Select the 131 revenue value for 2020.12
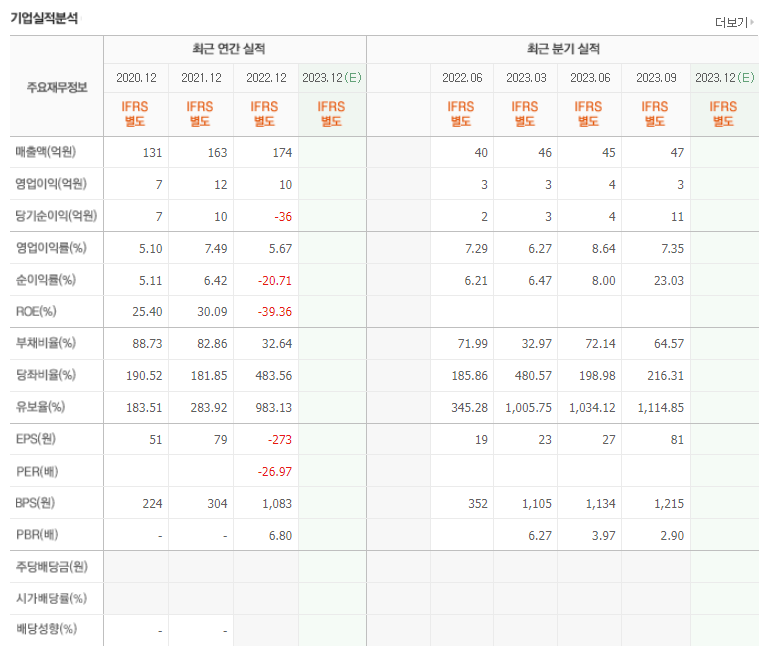 152,153
